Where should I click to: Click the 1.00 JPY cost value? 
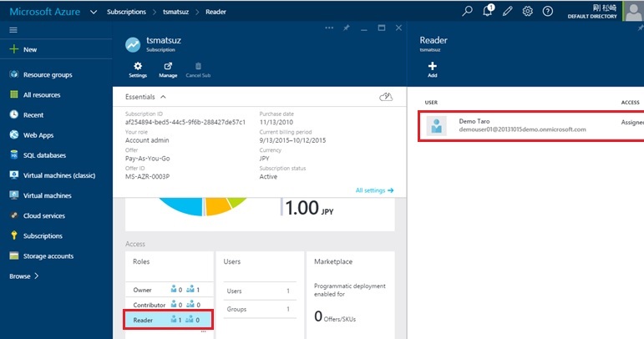(309, 208)
